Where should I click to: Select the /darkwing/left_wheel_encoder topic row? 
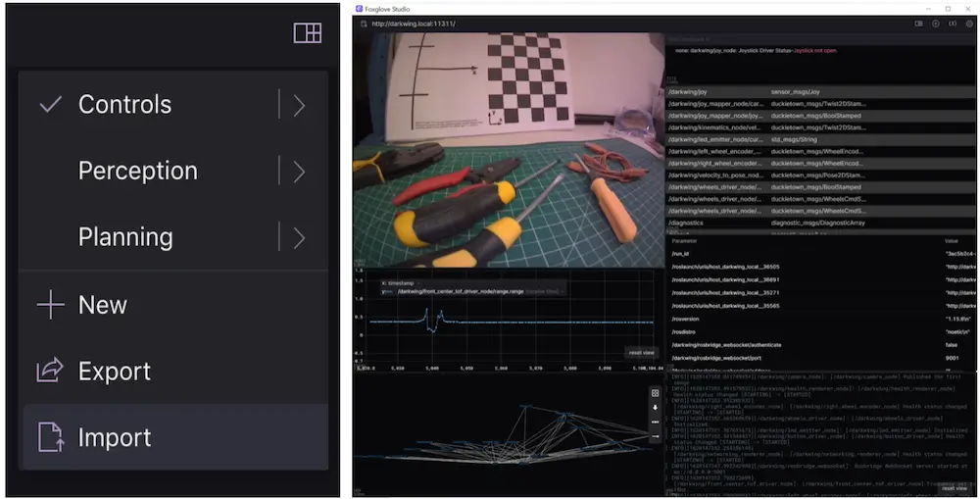[820, 151]
